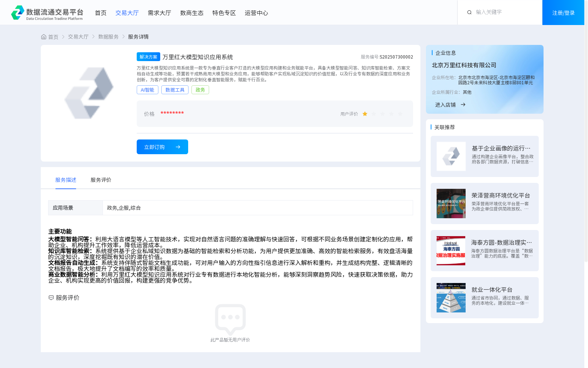Click the main product placeholder image

click(x=89, y=93)
